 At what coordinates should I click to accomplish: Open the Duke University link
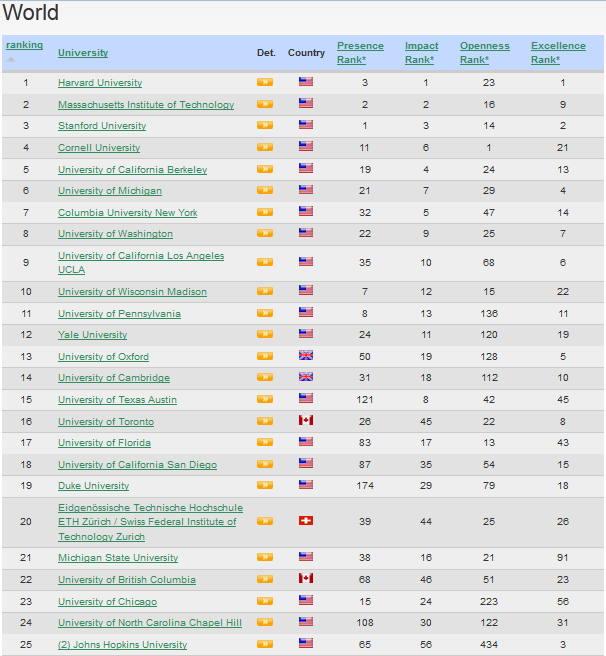[x=94, y=486]
